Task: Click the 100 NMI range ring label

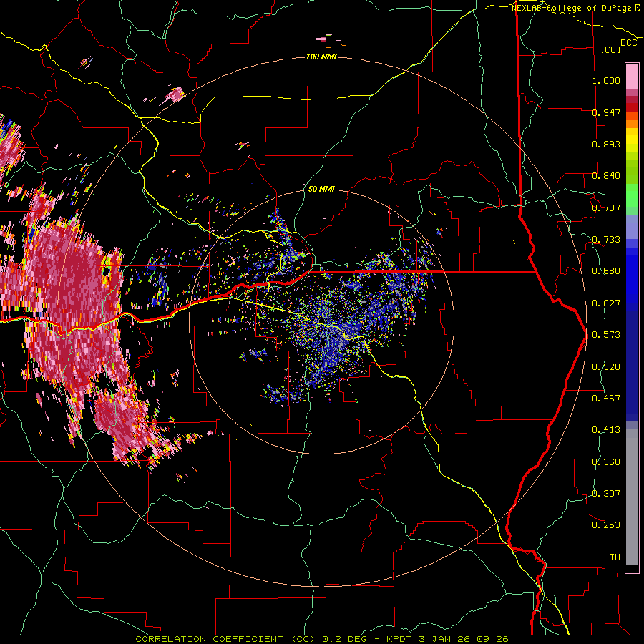Action: tap(321, 57)
